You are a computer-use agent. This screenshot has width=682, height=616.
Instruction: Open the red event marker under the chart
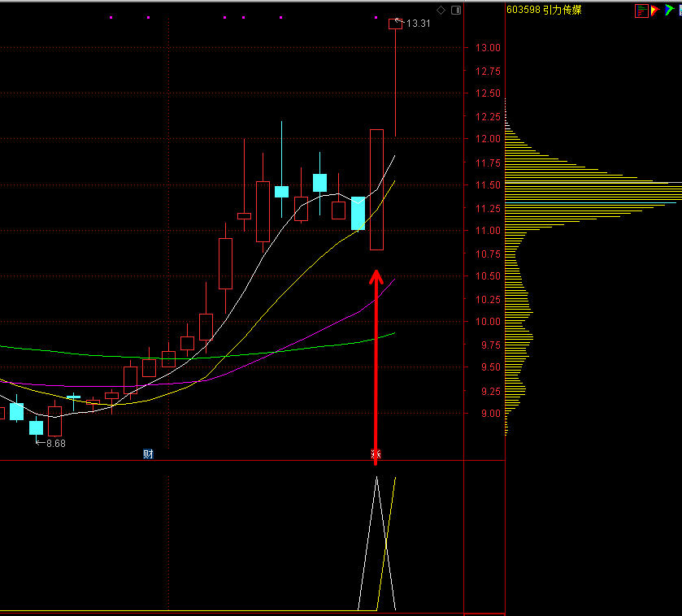(x=376, y=454)
